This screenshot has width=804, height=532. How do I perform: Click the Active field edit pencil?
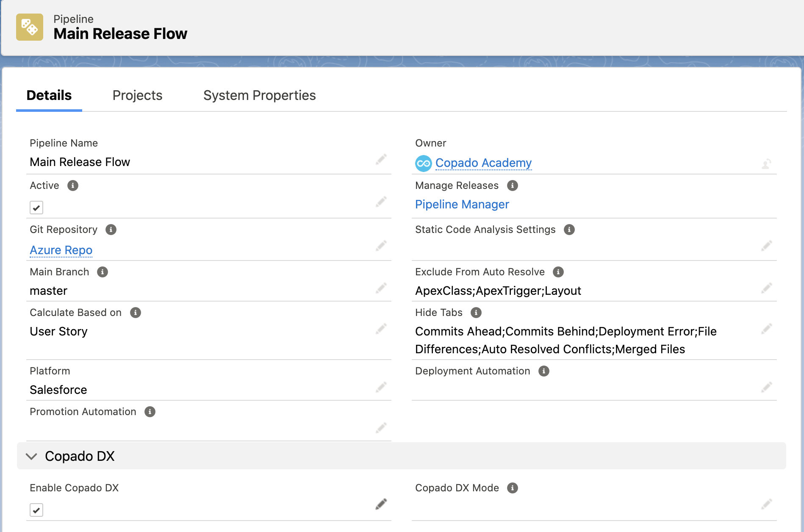[x=381, y=202]
